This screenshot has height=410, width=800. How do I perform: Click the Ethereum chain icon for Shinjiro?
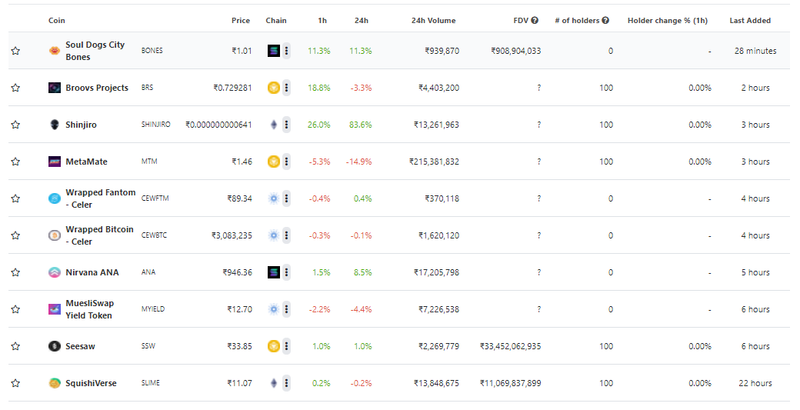tap(273, 124)
